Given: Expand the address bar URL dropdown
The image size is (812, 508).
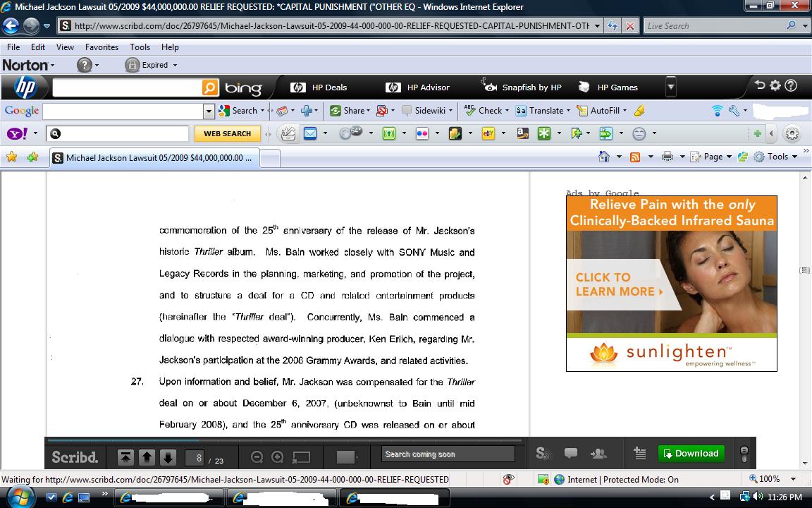Looking at the screenshot, I should (597, 26).
